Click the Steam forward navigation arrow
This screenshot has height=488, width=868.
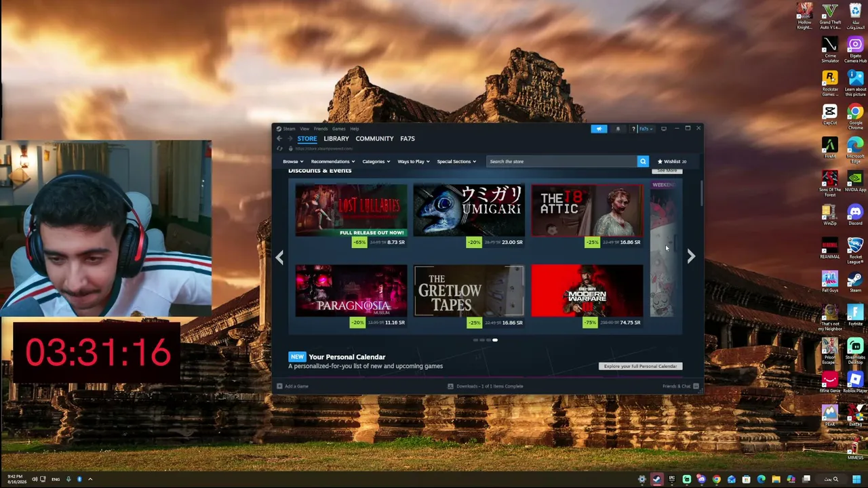290,138
